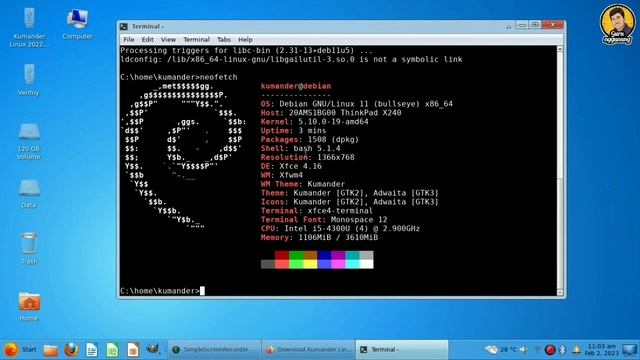Click the WM Theme: Kumander line
Image resolution: width=640 pixels, height=360 pixels.
(x=303, y=184)
